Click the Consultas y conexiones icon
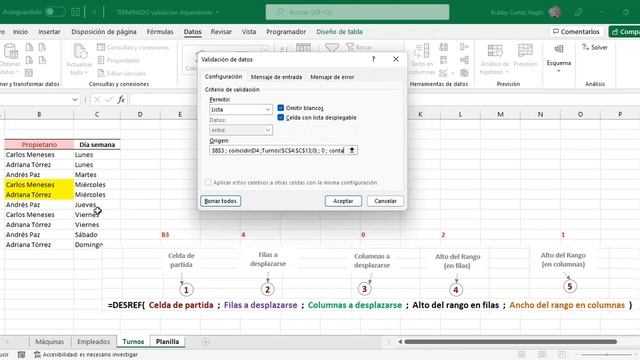This screenshot has height=360, width=640. [x=101, y=47]
